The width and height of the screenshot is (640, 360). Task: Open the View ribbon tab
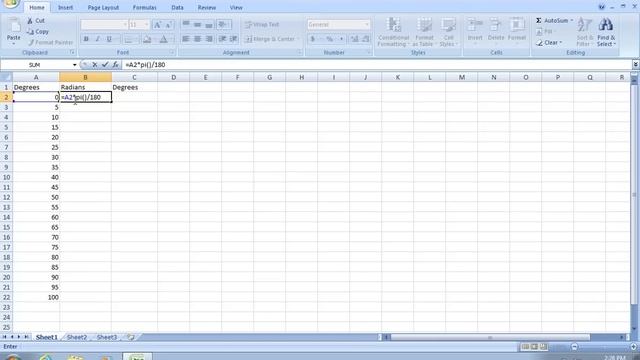tap(236, 7)
